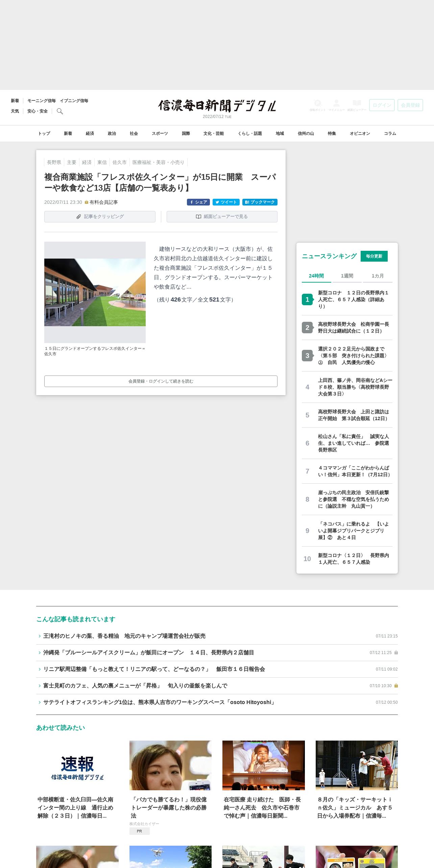Click イブニング信毎 link in header
Image resolution: width=434 pixels, height=868 pixels.
(x=74, y=101)
